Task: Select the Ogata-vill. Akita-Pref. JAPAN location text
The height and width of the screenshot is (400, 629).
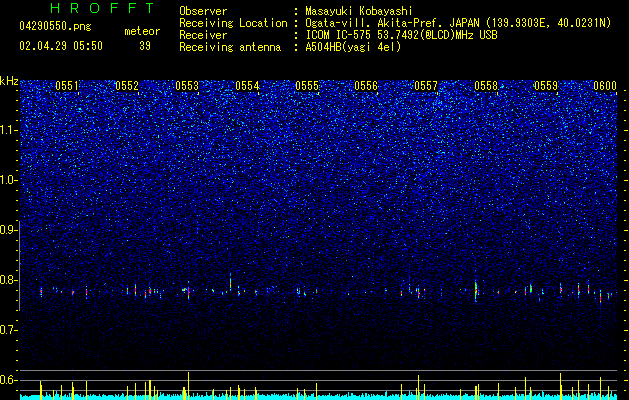Action: click(x=458, y=23)
